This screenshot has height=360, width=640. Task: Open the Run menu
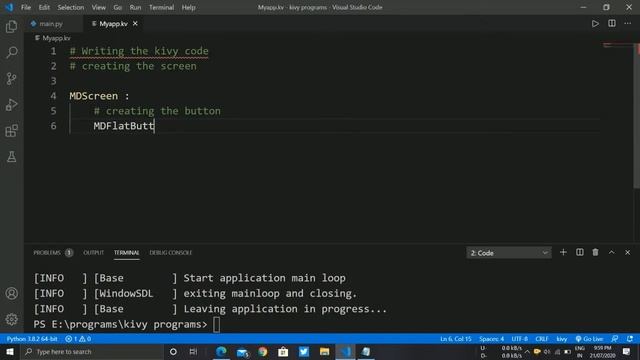135,7
